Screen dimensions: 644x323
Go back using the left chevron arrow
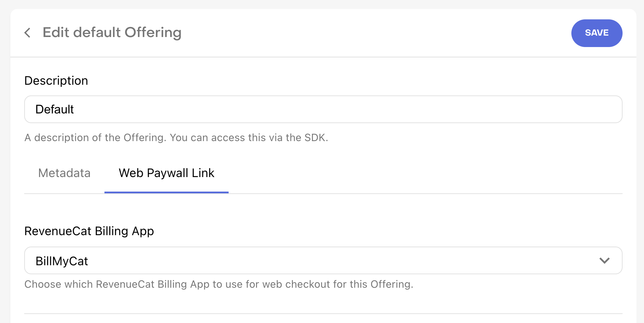pos(27,33)
